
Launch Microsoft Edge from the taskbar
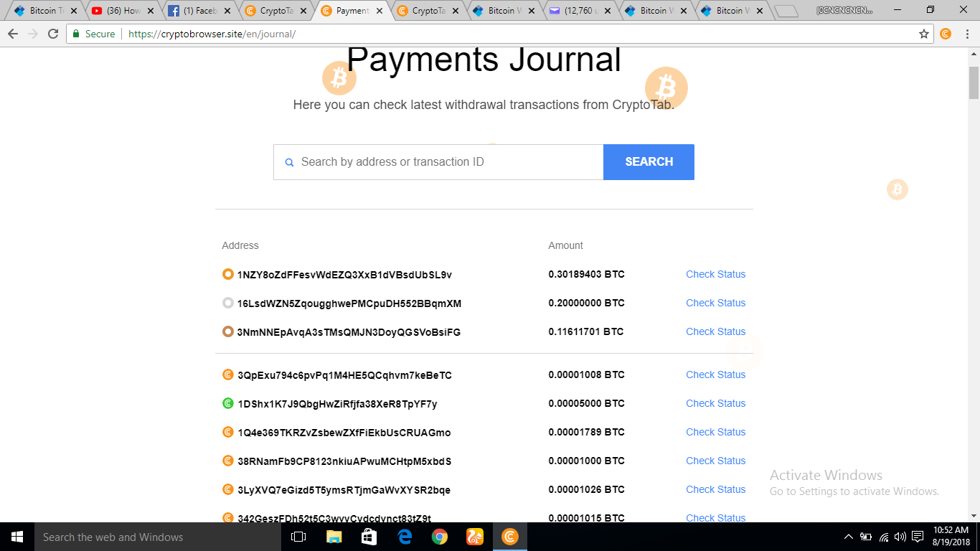405,537
